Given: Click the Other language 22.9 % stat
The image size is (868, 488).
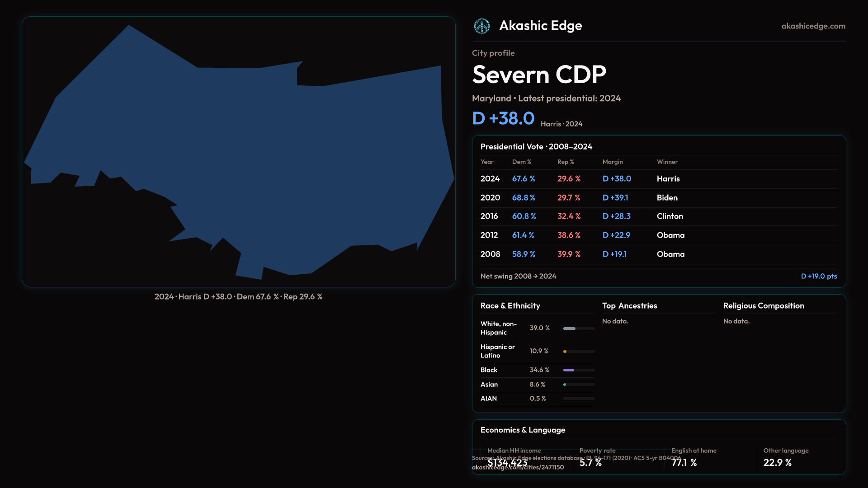Looking at the screenshot, I should (x=777, y=463).
